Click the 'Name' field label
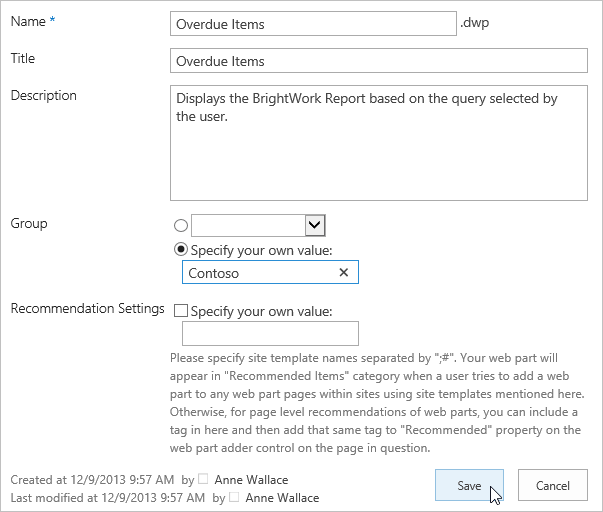The image size is (603, 512). 26,22
